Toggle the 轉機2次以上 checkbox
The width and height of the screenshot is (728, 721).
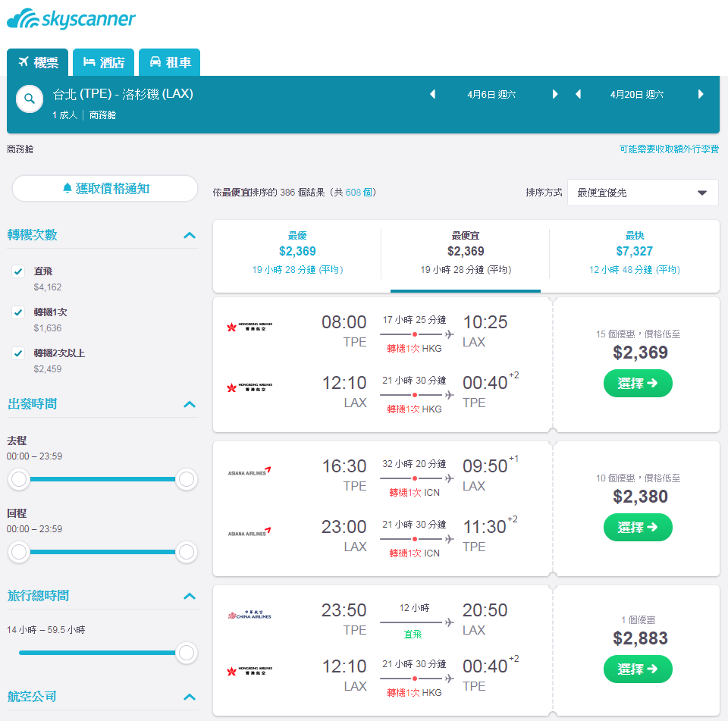(18, 353)
